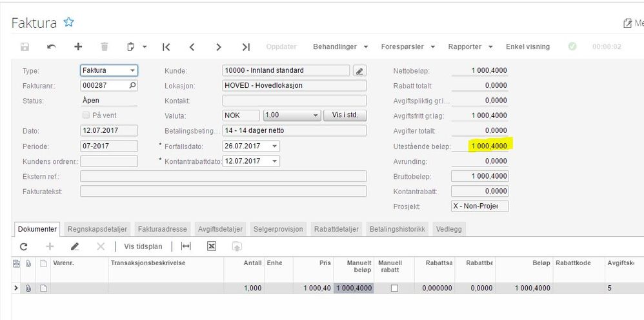
Task: Click attachment paperclip in grid row
Action: 28,288
